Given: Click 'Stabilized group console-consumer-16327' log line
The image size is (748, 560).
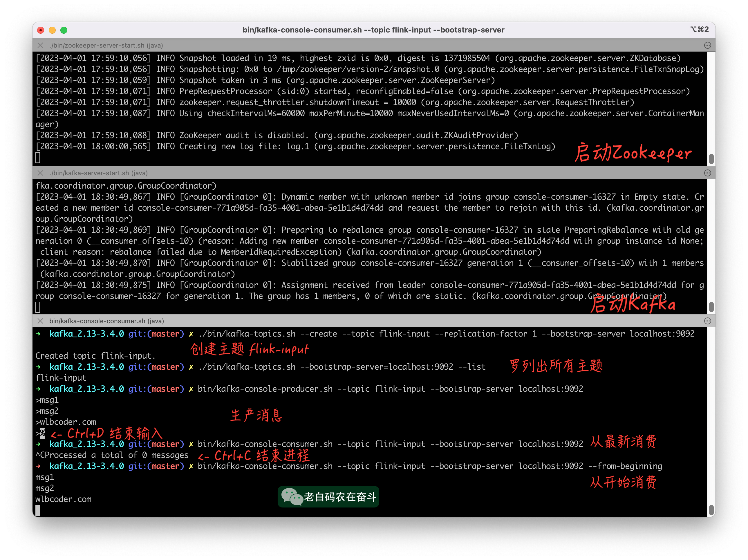Looking at the screenshot, I should pos(370,268).
